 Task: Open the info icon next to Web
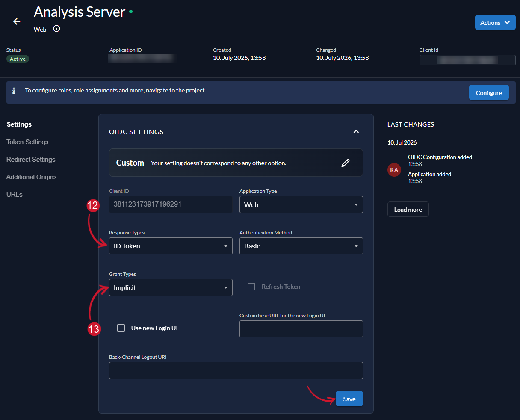pyautogui.click(x=56, y=29)
